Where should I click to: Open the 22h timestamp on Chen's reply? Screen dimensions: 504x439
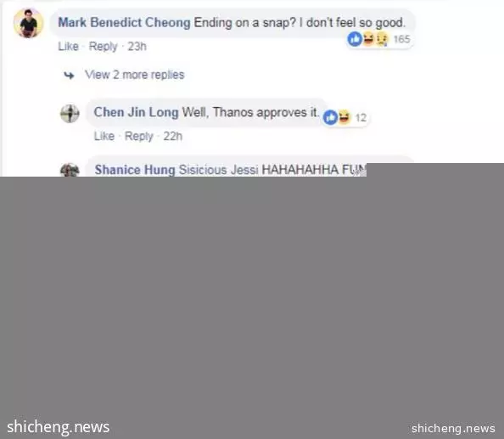pos(172,136)
